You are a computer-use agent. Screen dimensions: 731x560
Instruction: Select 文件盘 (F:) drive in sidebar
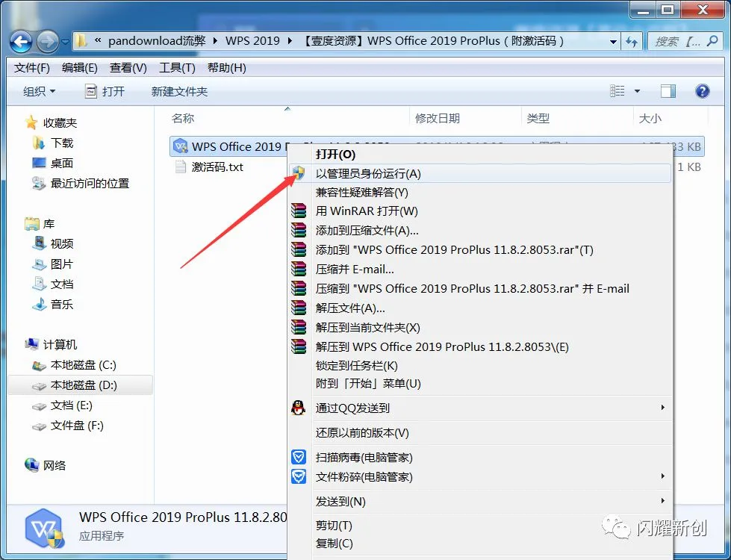pyautogui.click(x=80, y=426)
